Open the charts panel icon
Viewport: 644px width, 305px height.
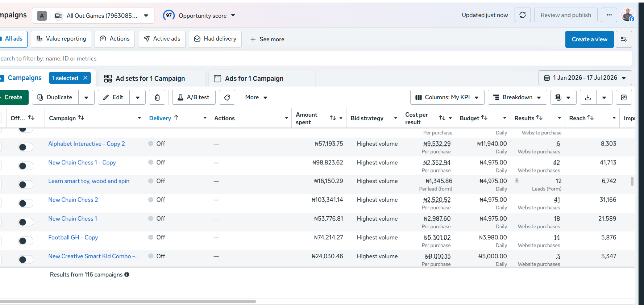[x=624, y=97]
